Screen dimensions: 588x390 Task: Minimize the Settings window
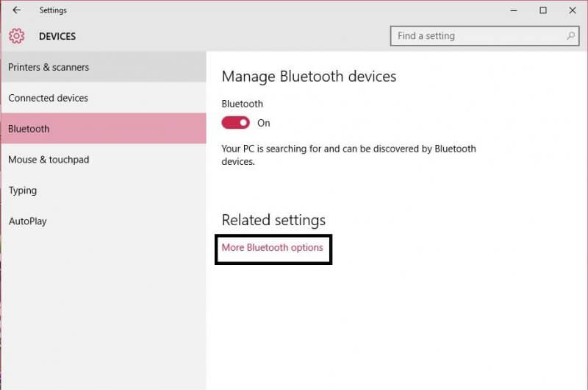click(x=513, y=10)
